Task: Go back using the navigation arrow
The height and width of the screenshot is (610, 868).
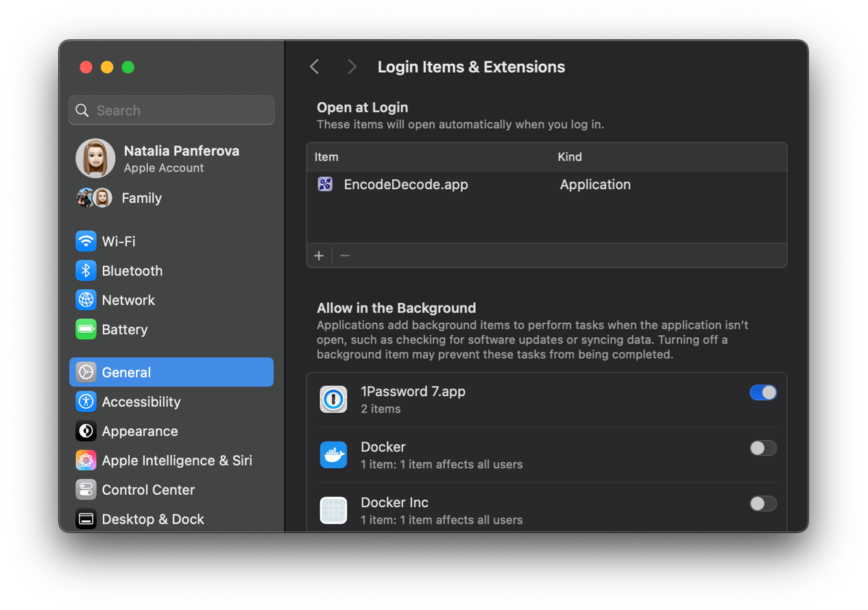Action: point(314,66)
